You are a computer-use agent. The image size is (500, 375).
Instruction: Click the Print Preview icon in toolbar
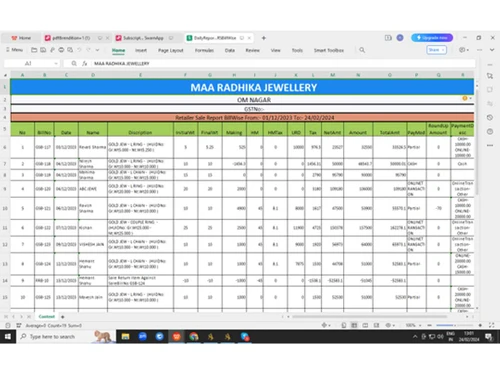70,50
